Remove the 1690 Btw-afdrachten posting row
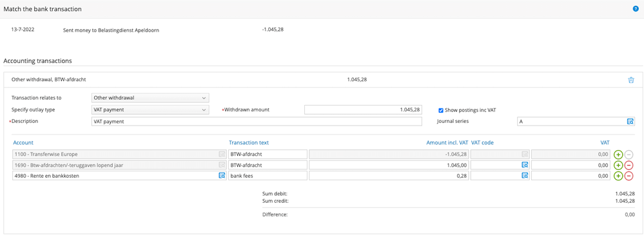 pyautogui.click(x=629, y=166)
